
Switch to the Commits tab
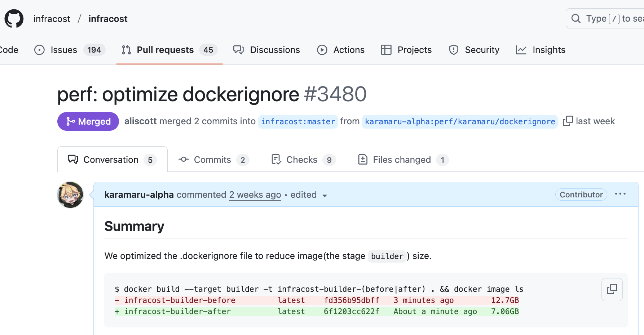(213, 160)
